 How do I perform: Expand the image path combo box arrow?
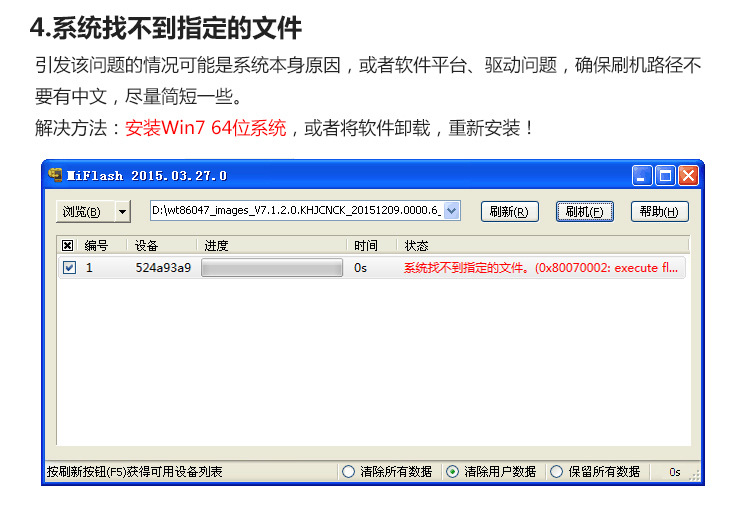[x=452, y=210]
